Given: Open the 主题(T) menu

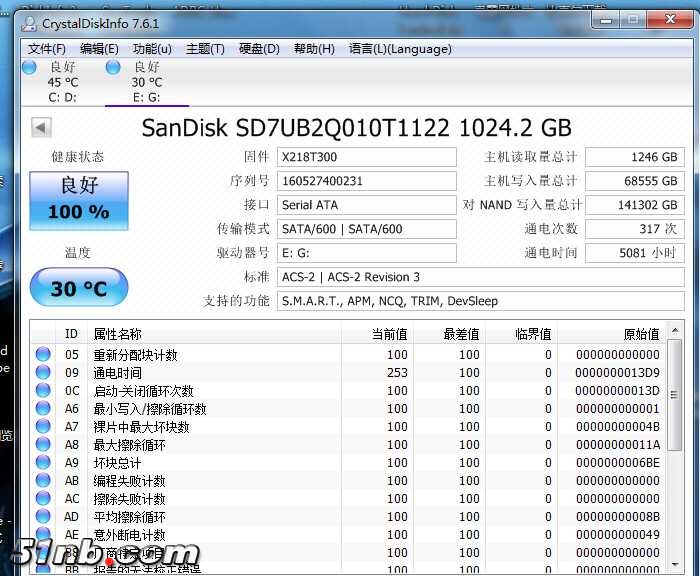Looking at the screenshot, I should pos(205,49).
